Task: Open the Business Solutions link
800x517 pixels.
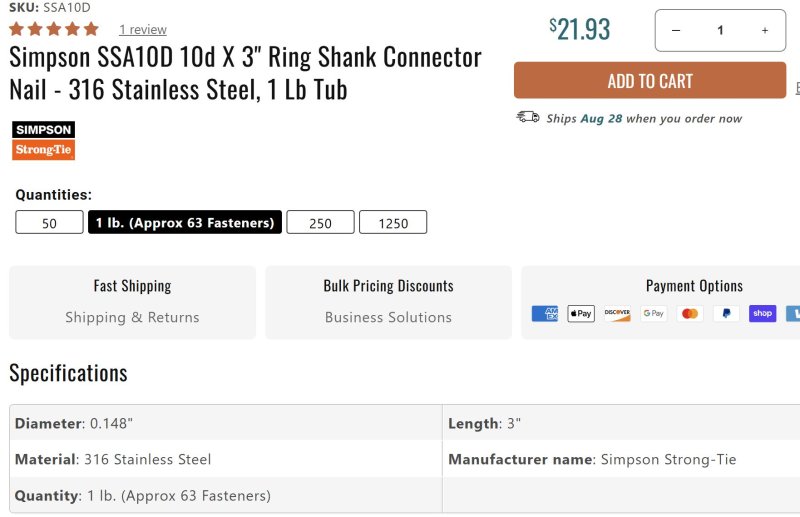Action: coord(388,317)
